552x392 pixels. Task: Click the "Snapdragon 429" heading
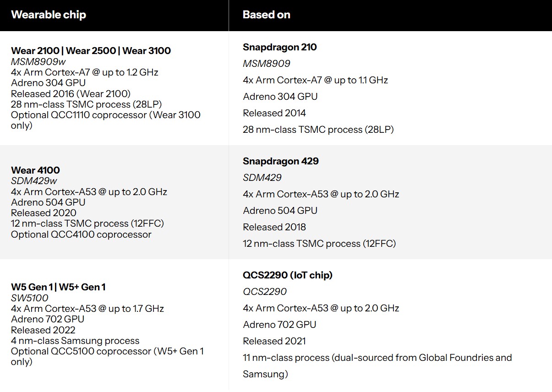280,161
